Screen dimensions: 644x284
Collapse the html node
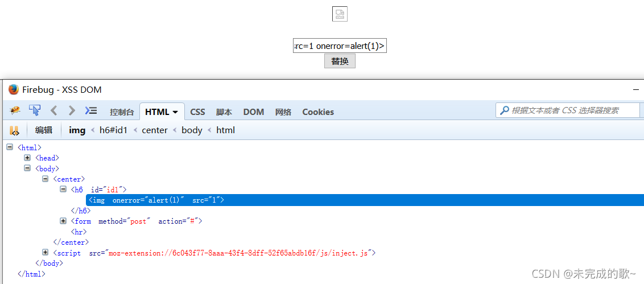click(x=10, y=147)
